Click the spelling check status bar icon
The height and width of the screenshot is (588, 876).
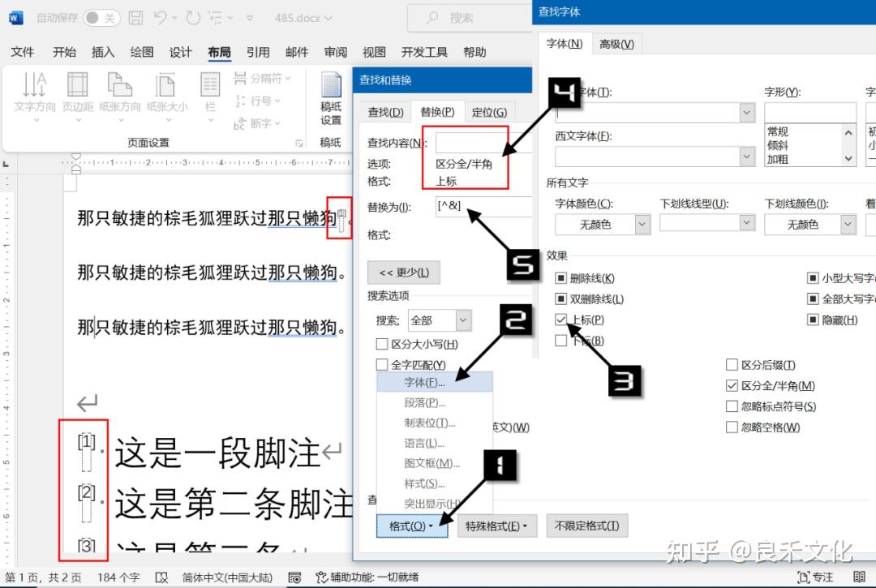[161, 577]
